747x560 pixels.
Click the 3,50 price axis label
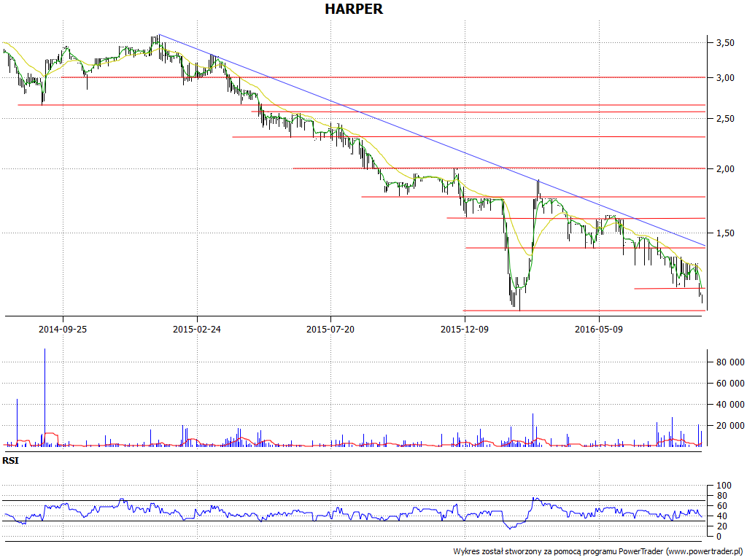coord(724,43)
